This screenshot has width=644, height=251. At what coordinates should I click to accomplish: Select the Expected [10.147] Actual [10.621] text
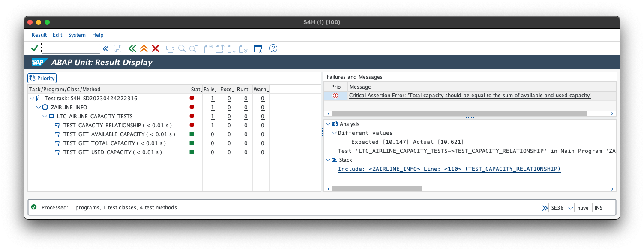click(407, 142)
